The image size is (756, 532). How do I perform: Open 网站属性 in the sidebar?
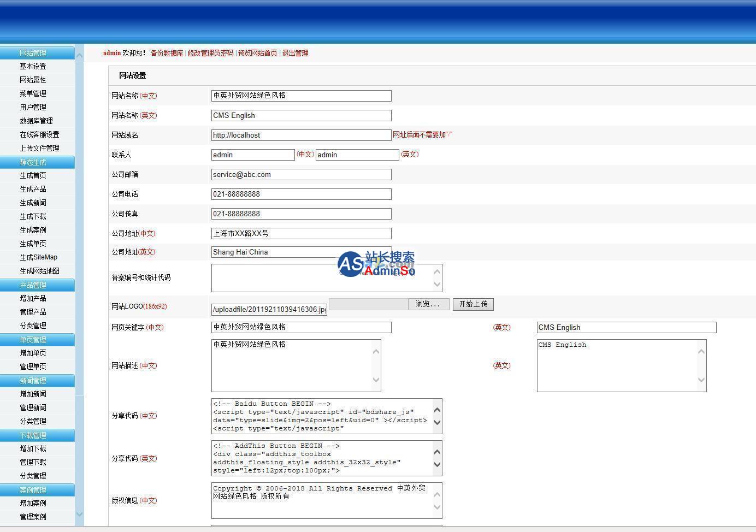[x=33, y=80]
